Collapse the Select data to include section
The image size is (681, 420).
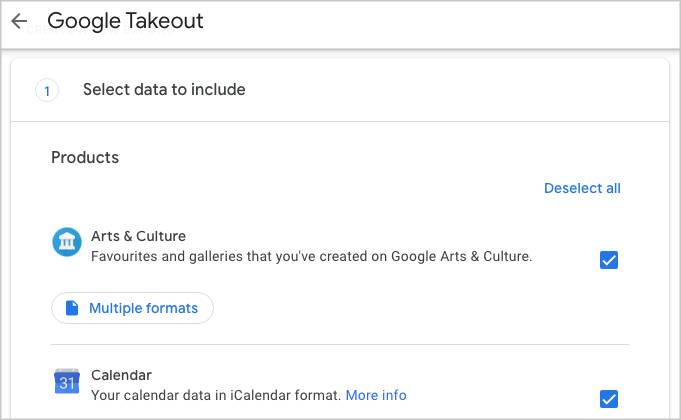[164, 90]
